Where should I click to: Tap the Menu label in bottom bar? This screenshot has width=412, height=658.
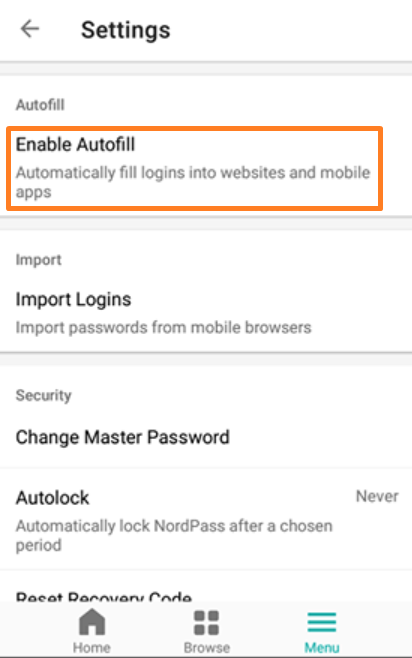tap(322, 648)
